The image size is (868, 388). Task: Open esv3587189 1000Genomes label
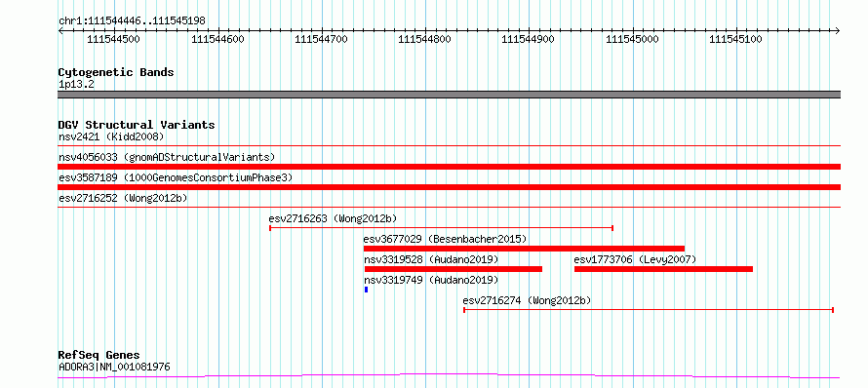click(x=176, y=177)
